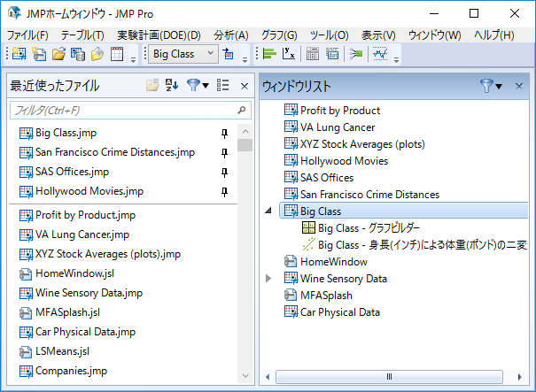Screen dimensions: 536x392
Task: Open Companies.jmp from recent files
Action: (x=63, y=371)
